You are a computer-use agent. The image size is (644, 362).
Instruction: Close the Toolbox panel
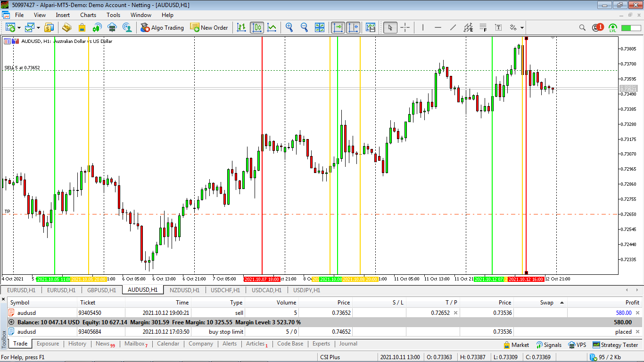pos(4,299)
